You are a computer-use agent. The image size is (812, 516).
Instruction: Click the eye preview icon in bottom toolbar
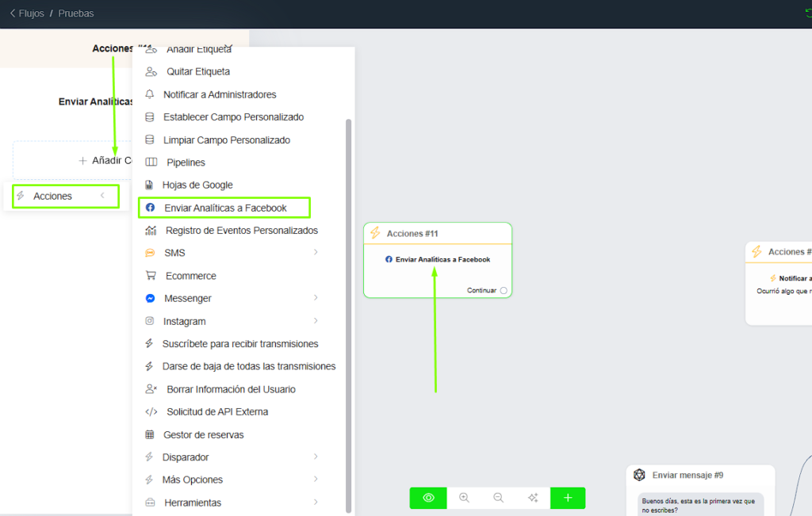tap(428, 498)
